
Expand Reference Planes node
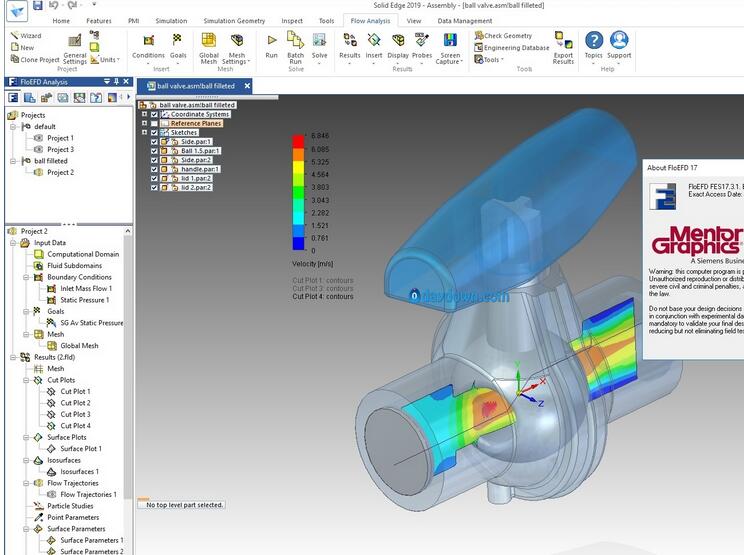pyautogui.click(x=145, y=123)
